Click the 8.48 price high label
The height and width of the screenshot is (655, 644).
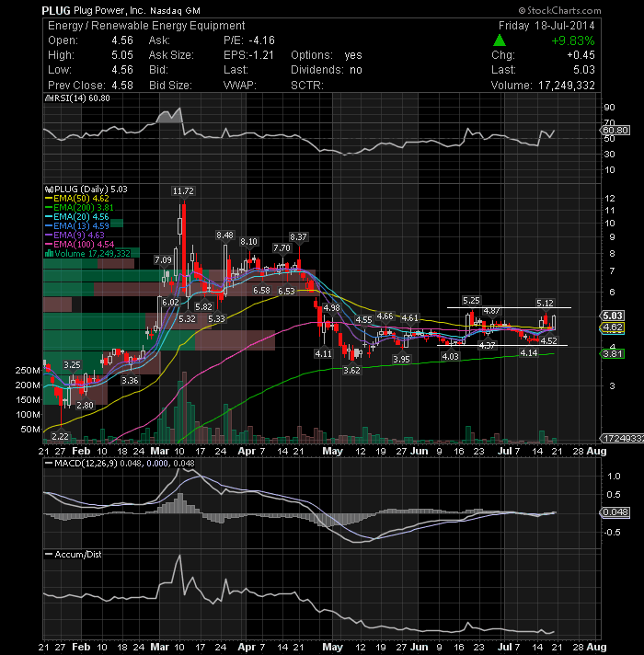pyautogui.click(x=224, y=236)
